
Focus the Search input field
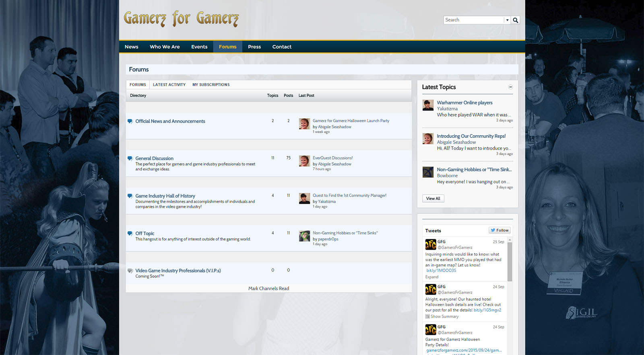pos(474,20)
